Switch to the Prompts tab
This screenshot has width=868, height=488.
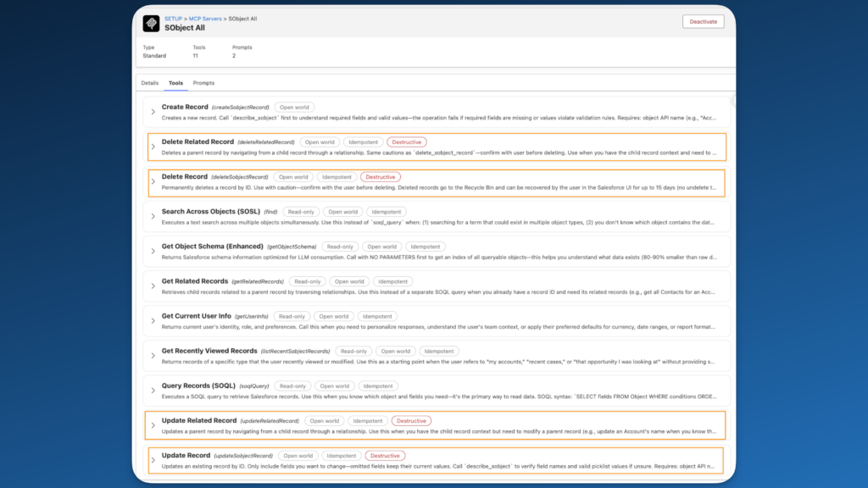[203, 83]
